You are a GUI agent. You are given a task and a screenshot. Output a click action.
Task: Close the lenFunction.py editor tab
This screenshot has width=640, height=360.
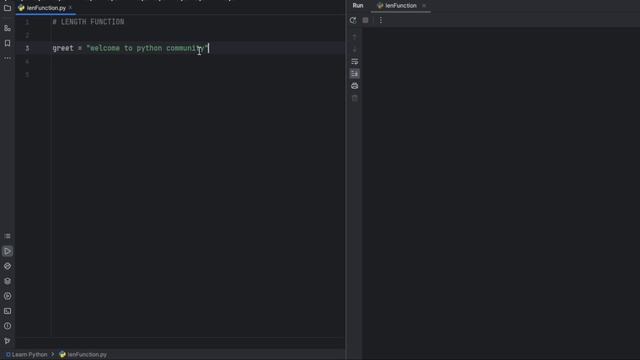(x=71, y=8)
